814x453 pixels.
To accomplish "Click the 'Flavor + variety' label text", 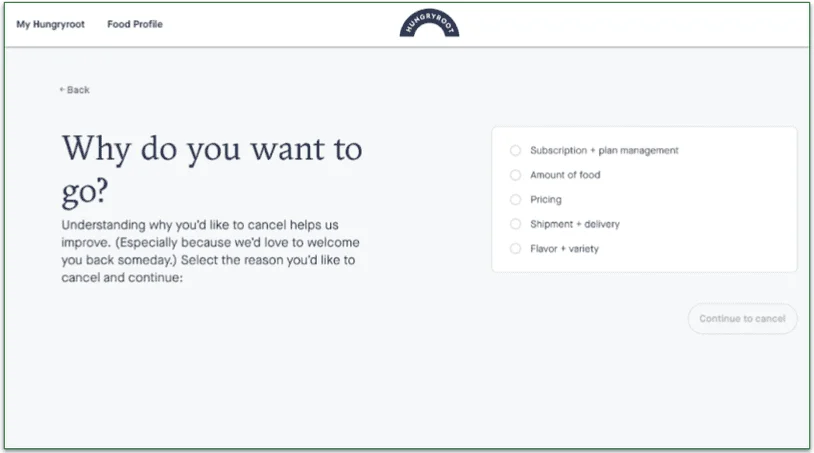I will (x=564, y=249).
